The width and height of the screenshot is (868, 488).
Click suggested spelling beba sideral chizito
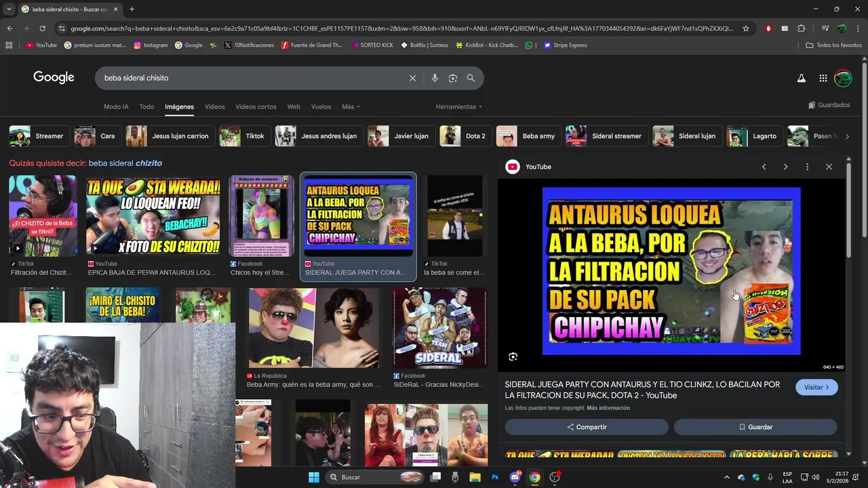[x=125, y=163]
